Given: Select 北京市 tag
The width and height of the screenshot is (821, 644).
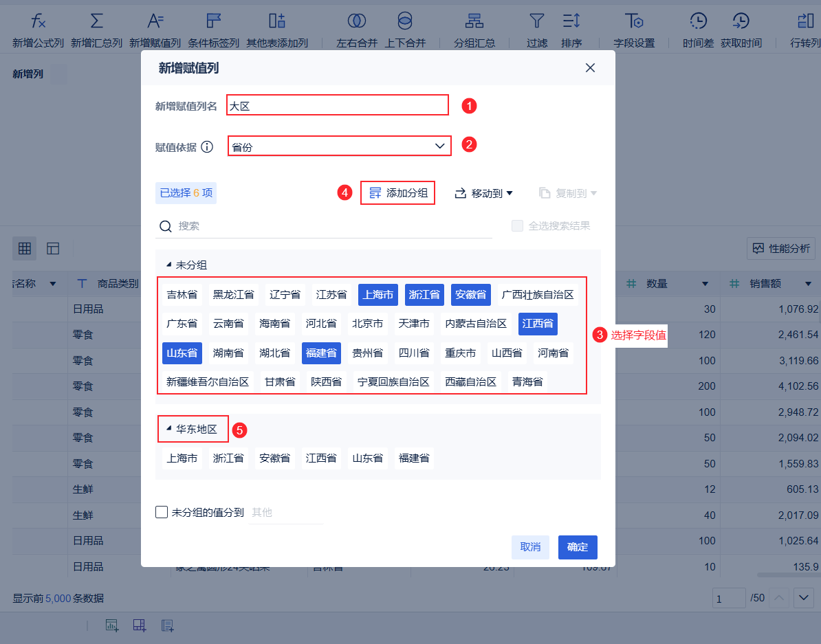Looking at the screenshot, I should coord(368,324).
